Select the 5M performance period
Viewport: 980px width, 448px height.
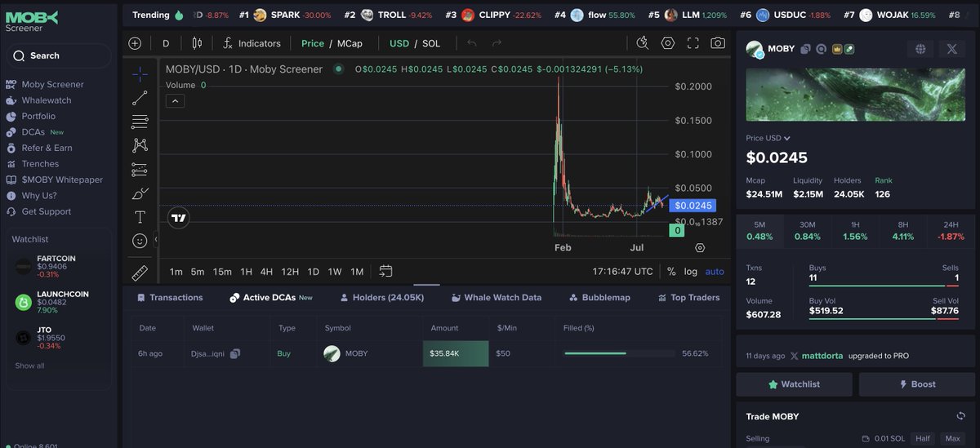click(759, 230)
